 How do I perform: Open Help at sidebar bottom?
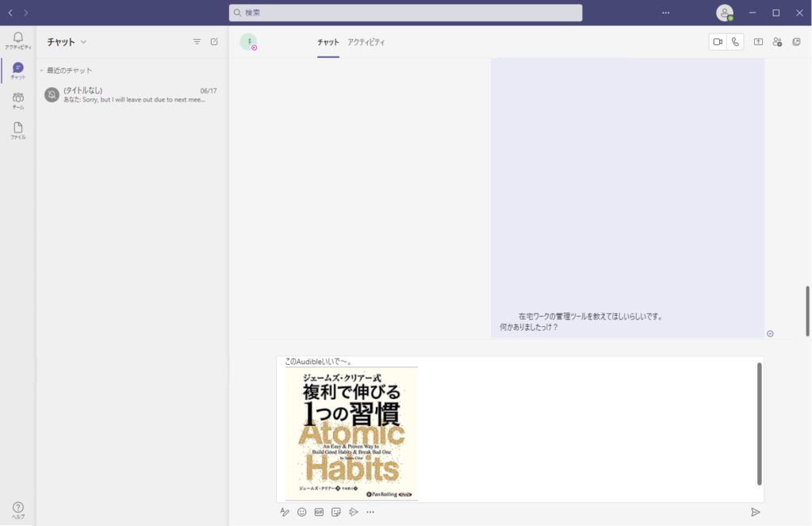tap(18, 510)
